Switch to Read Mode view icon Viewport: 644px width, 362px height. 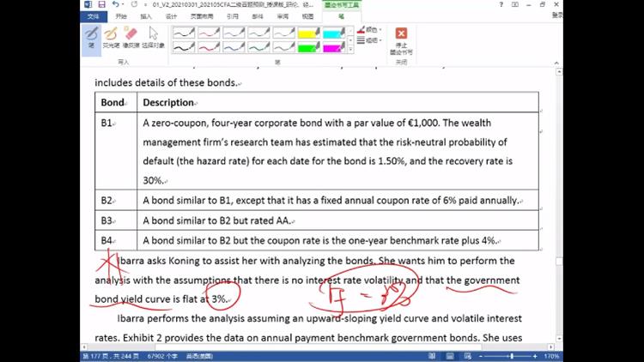pos(432,356)
